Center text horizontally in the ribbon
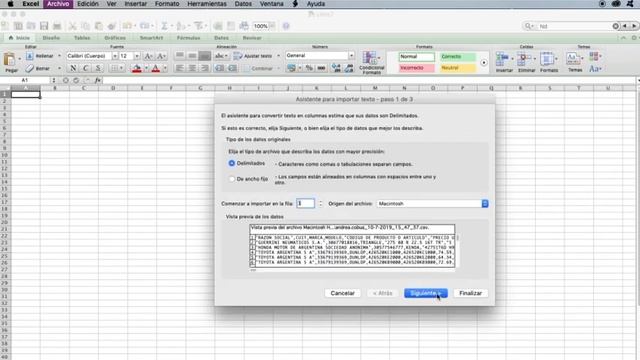Viewport: 640px width, 360px height. coord(192,68)
